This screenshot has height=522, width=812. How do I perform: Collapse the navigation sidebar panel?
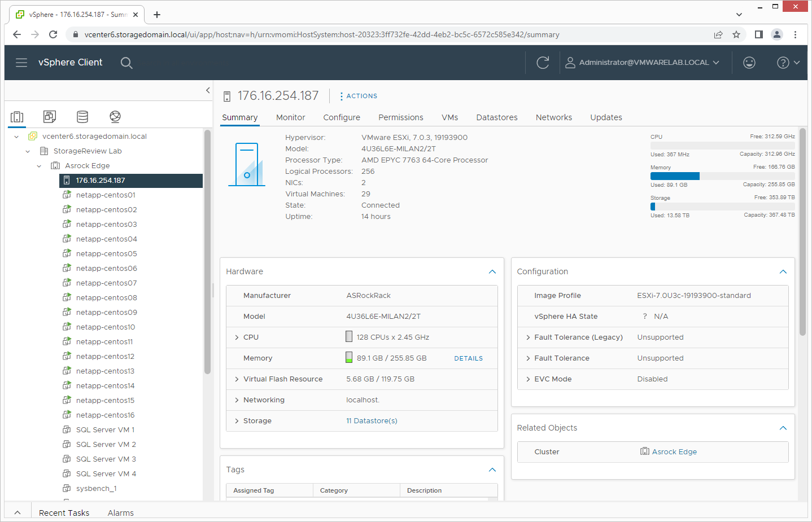pyautogui.click(x=208, y=90)
